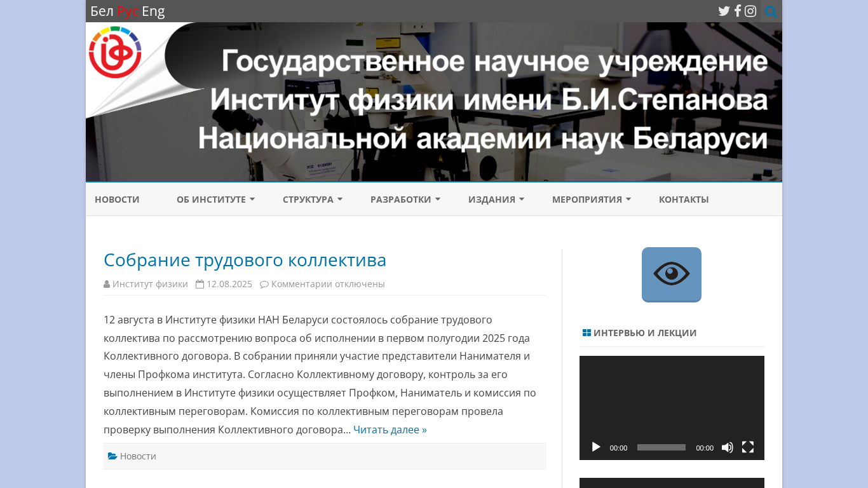Play the first sidebar video
This screenshot has height=488, width=868.
596,447
